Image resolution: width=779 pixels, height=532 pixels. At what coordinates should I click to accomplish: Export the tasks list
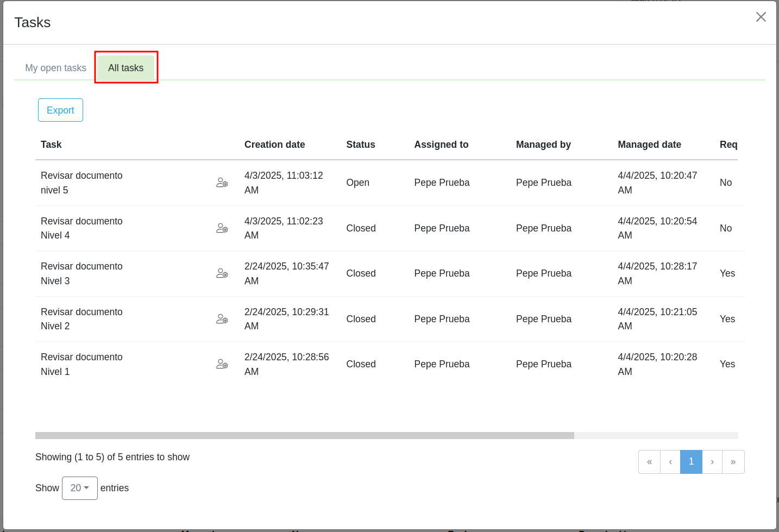pyautogui.click(x=60, y=110)
